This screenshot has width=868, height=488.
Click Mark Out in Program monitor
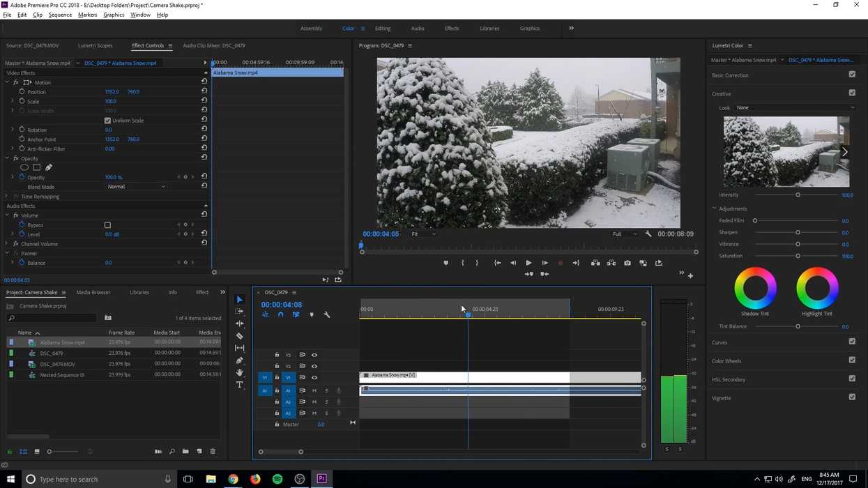click(x=477, y=263)
